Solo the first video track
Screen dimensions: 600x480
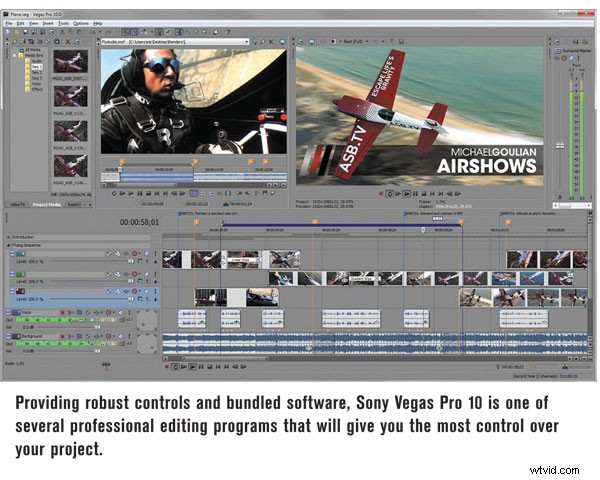tap(155, 253)
